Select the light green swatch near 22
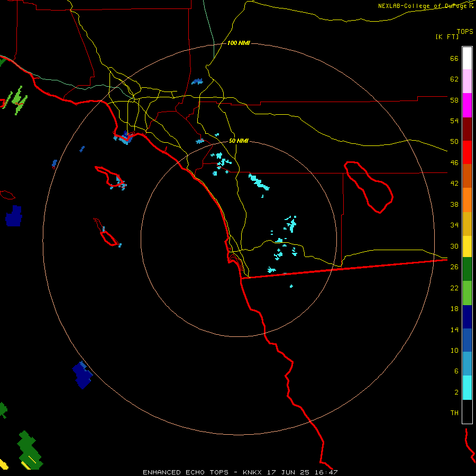The width and height of the screenshot is (476, 476). pyautogui.click(x=467, y=293)
